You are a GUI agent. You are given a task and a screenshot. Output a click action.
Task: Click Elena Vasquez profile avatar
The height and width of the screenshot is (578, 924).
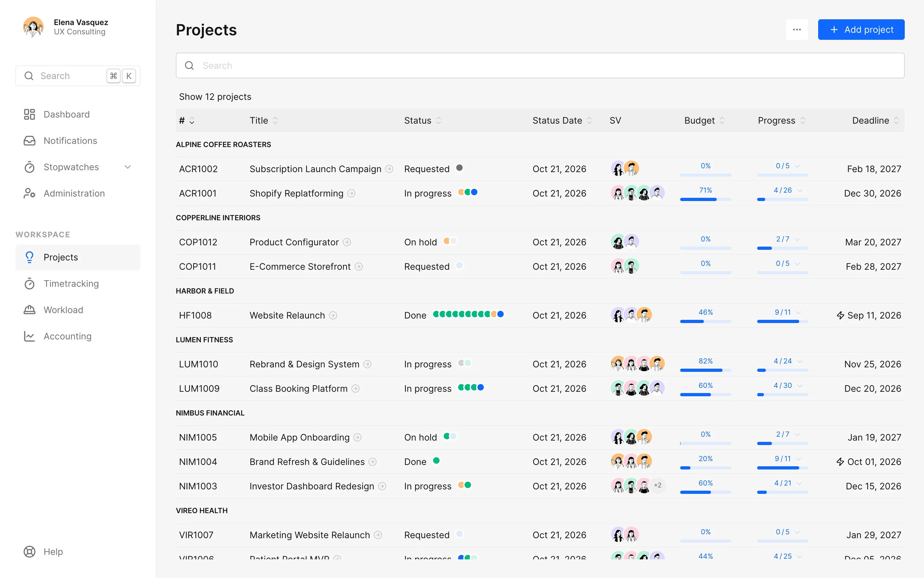[x=33, y=27]
